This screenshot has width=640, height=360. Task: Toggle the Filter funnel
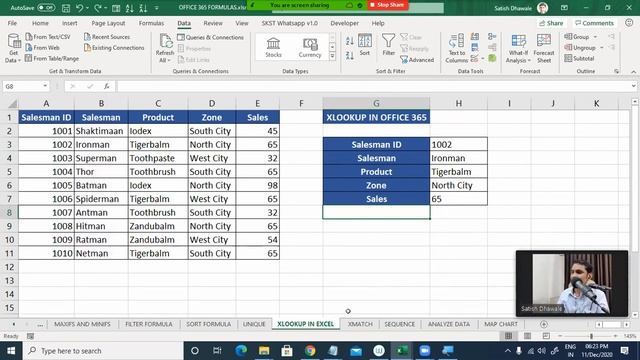(388, 45)
